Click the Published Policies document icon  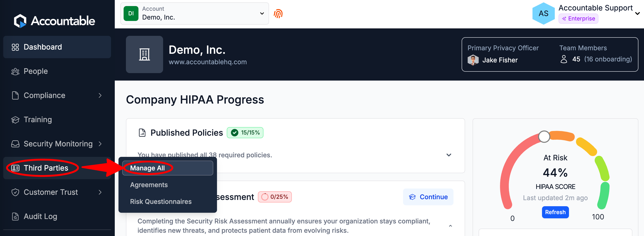coord(142,132)
